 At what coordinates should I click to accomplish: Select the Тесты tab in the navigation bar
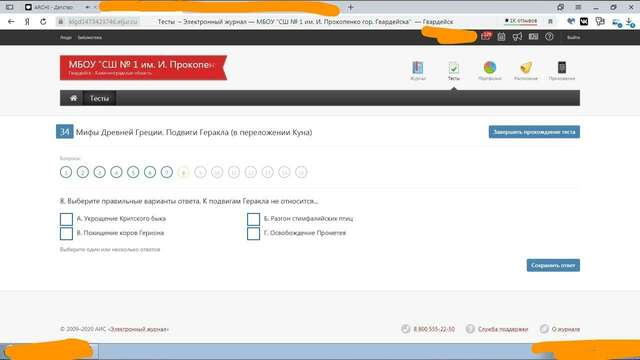point(99,98)
